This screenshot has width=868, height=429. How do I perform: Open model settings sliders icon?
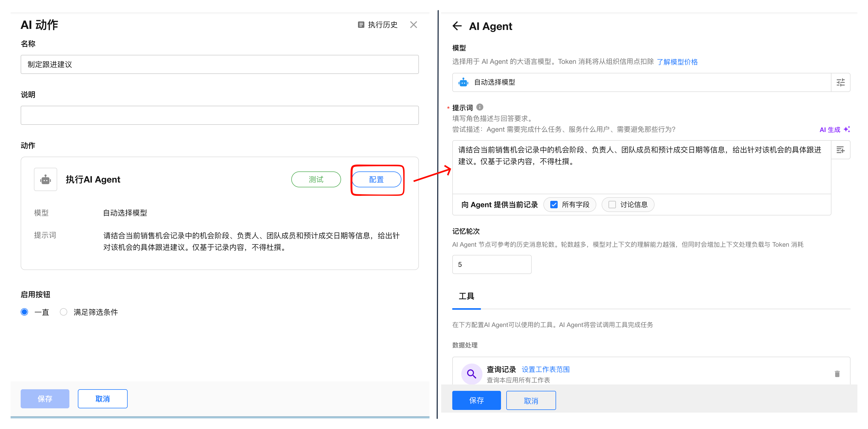840,82
